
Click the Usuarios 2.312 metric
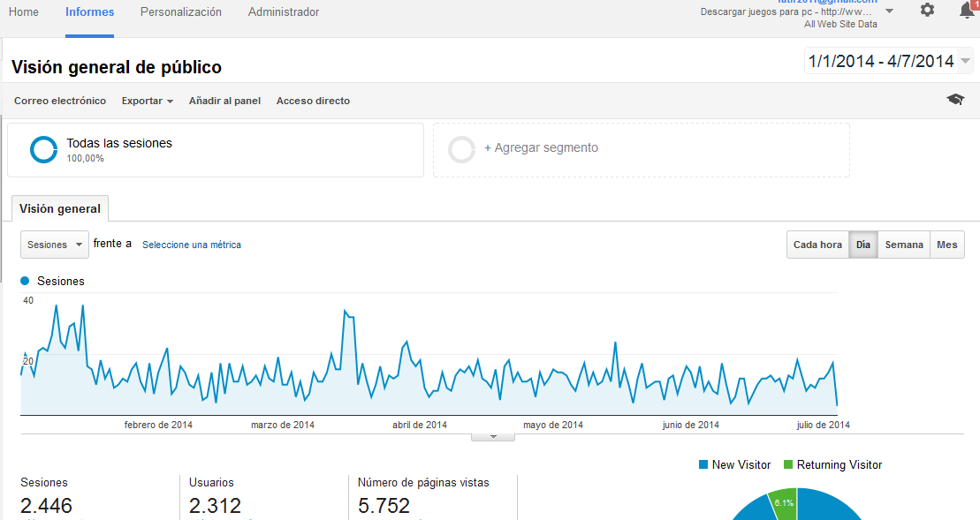point(215,496)
